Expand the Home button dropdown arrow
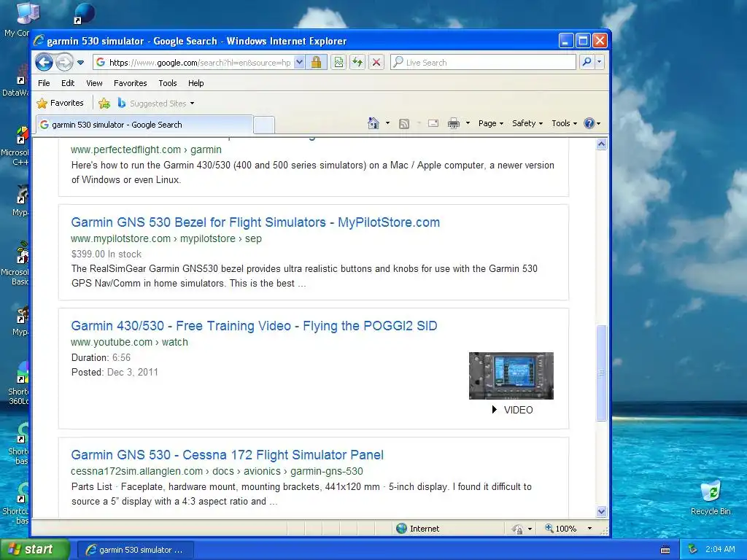Screen dimensions: 747x560 point(387,123)
